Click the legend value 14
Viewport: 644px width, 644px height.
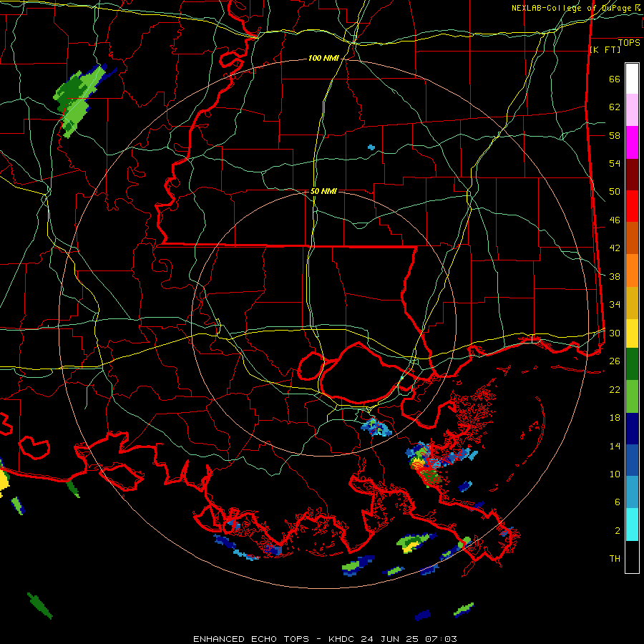[615, 446]
